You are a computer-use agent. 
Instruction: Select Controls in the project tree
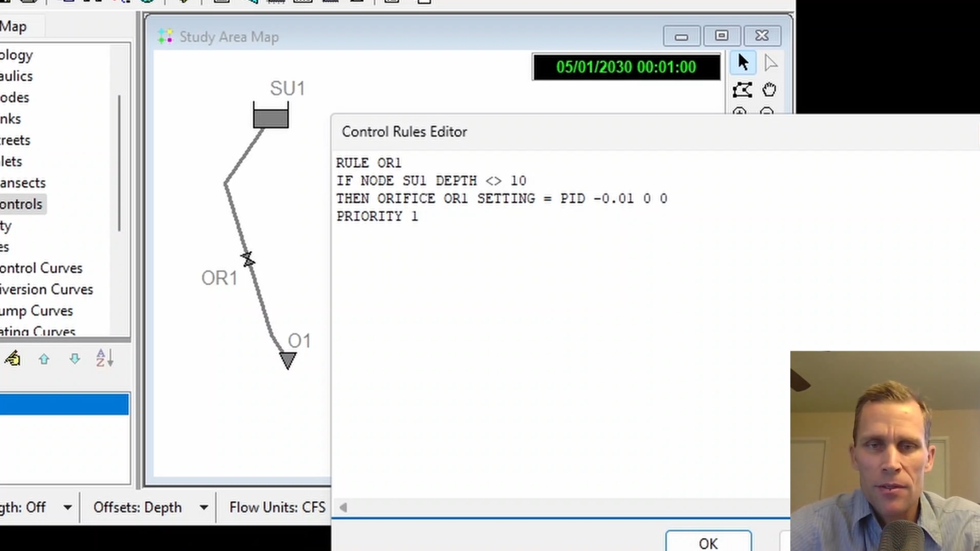(x=21, y=204)
